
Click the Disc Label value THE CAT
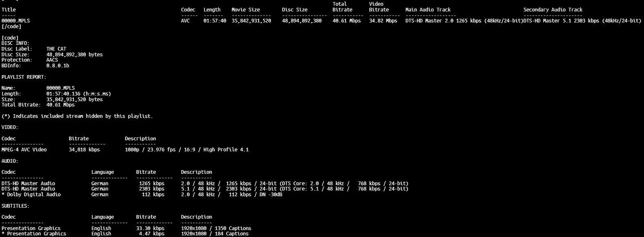(x=56, y=49)
